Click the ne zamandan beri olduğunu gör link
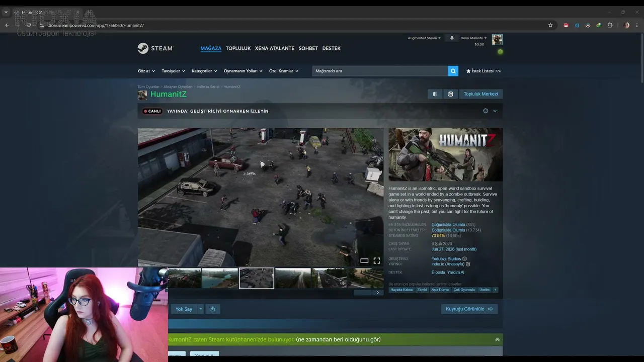Viewport: 644px width, 362px height. (338, 339)
